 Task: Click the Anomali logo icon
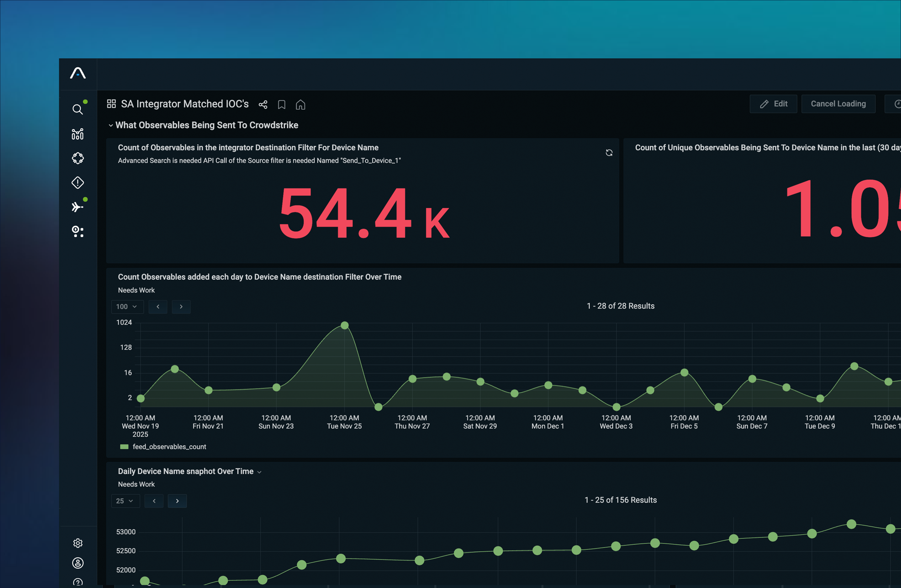tap(78, 74)
